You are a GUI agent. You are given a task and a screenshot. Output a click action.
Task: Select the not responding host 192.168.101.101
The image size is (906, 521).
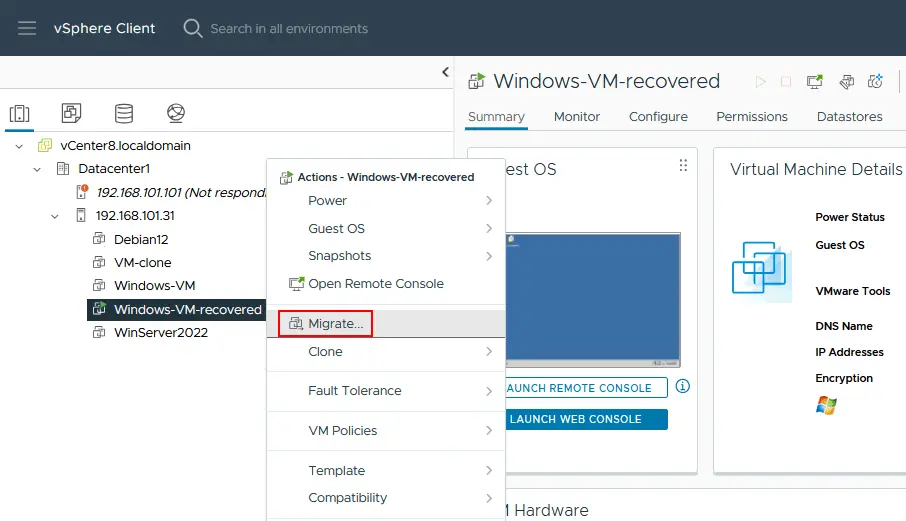point(181,192)
